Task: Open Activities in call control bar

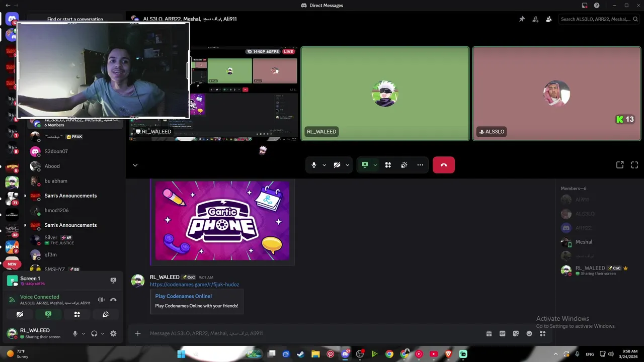Action: coord(388,165)
